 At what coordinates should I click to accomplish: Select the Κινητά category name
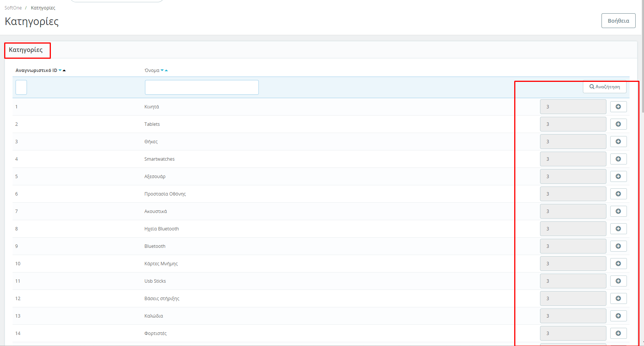tap(152, 107)
